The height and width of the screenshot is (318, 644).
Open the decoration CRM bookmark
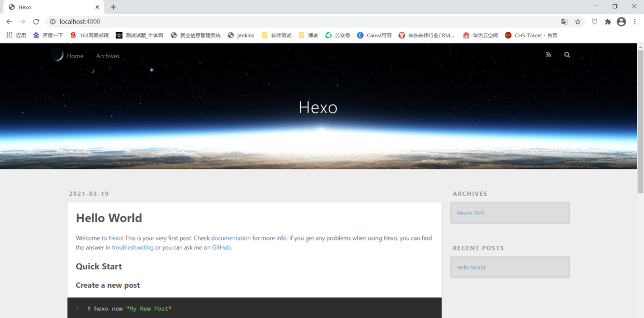click(426, 35)
